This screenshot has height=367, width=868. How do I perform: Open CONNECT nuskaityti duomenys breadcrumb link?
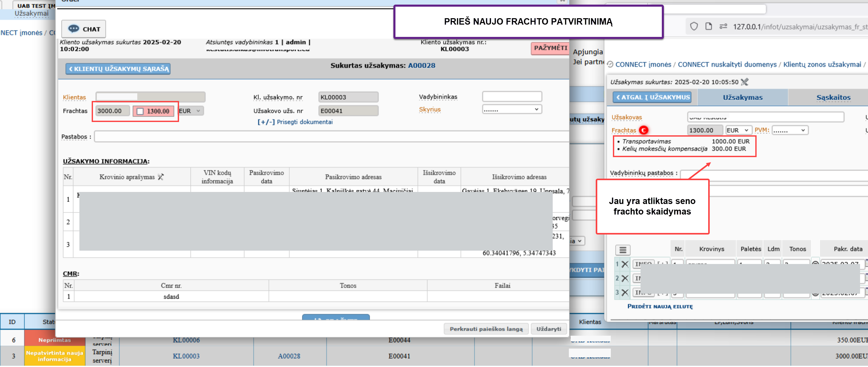coord(727,64)
